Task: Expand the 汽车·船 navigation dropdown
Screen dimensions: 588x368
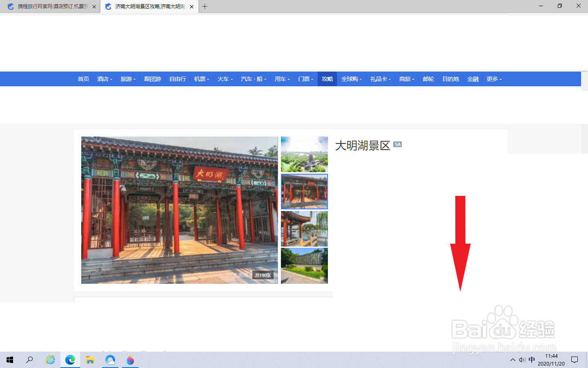Action: (254, 79)
